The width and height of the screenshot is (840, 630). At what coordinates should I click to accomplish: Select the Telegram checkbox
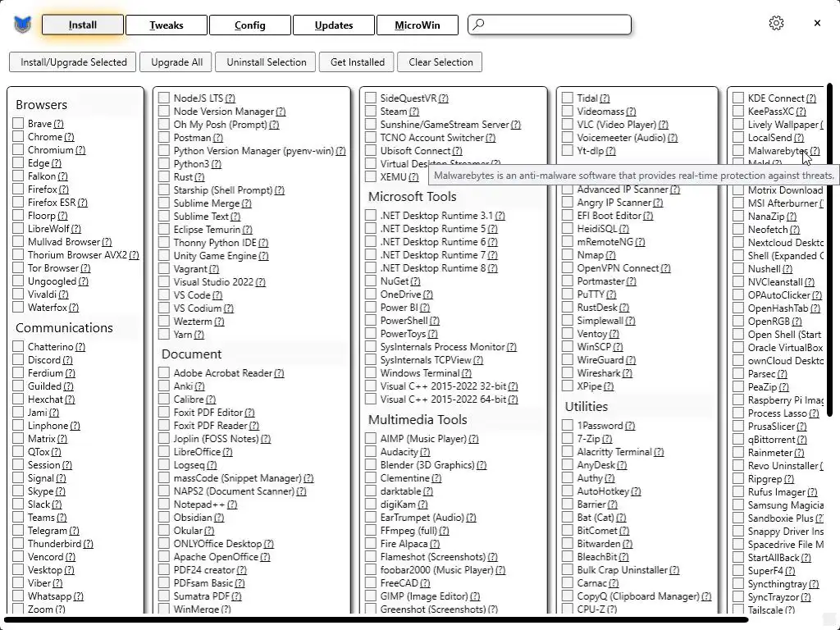click(18, 531)
